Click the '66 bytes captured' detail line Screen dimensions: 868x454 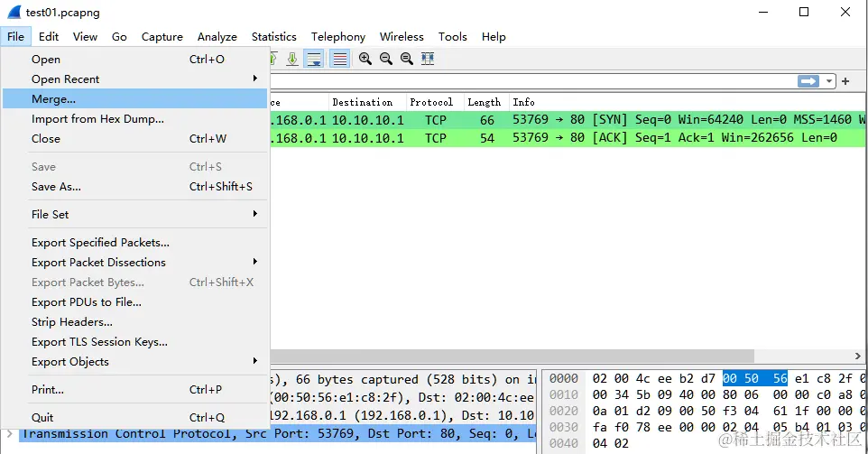[403, 379]
